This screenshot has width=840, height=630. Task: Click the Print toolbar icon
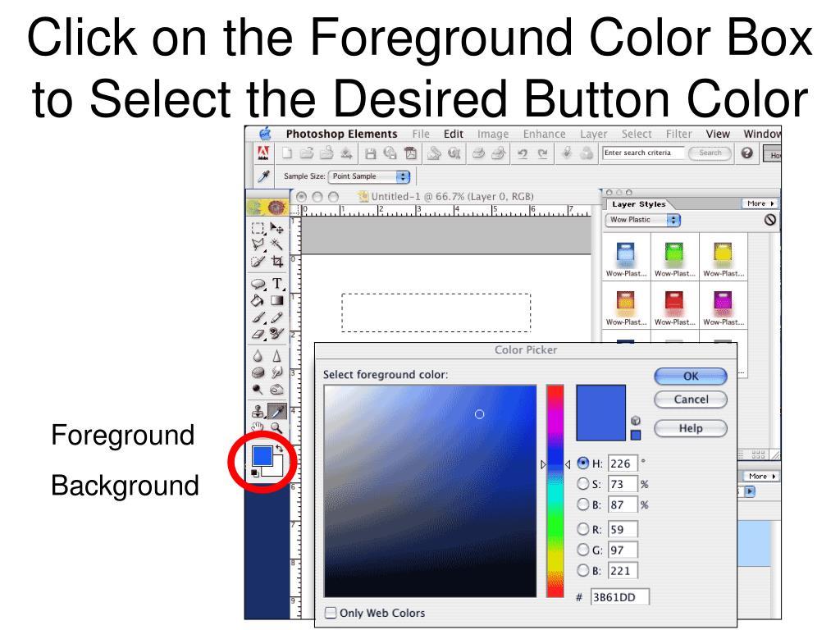[x=478, y=154]
